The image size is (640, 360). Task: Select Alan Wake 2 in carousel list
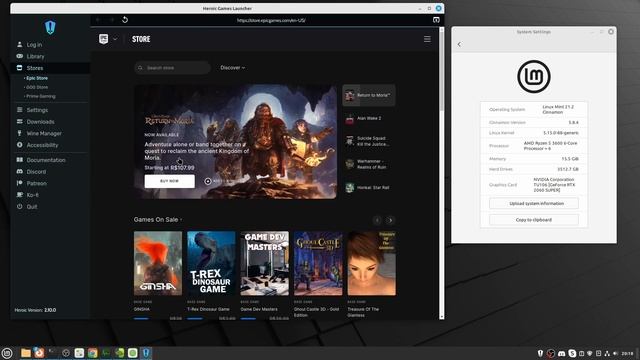369,118
